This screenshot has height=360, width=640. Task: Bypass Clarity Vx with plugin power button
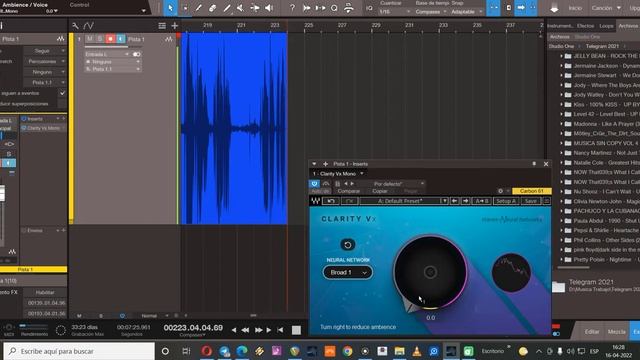click(314, 184)
